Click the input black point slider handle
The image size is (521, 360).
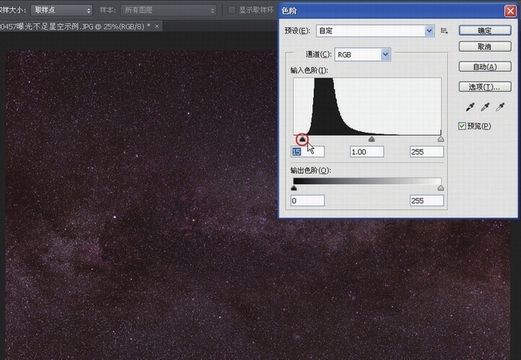302,139
